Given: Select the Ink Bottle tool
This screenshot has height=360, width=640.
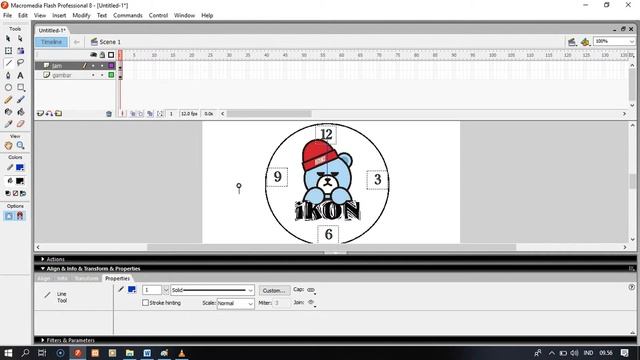Looking at the screenshot, I should [8, 111].
